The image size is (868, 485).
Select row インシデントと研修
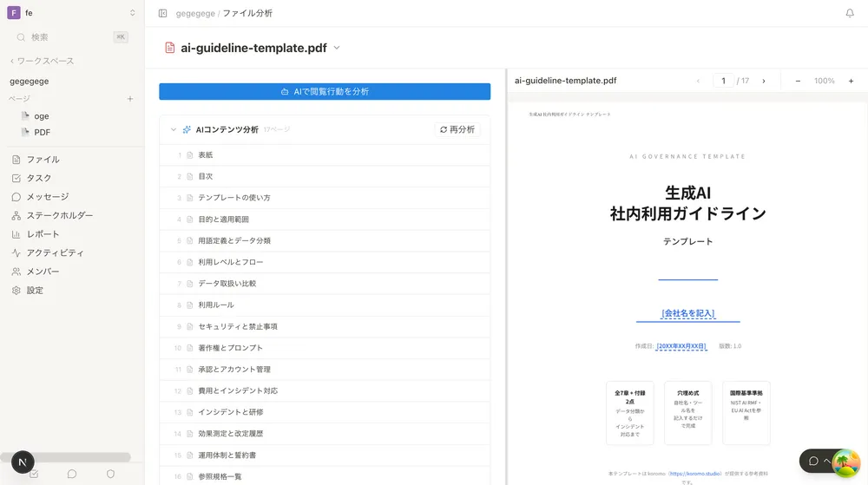[325, 412]
